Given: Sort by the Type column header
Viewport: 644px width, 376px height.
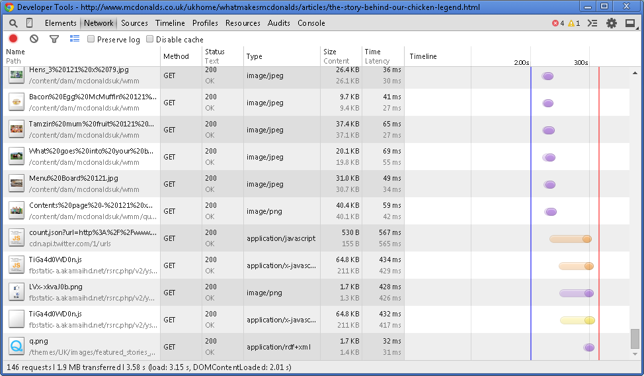Looking at the screenshot, I should point(282,56).
